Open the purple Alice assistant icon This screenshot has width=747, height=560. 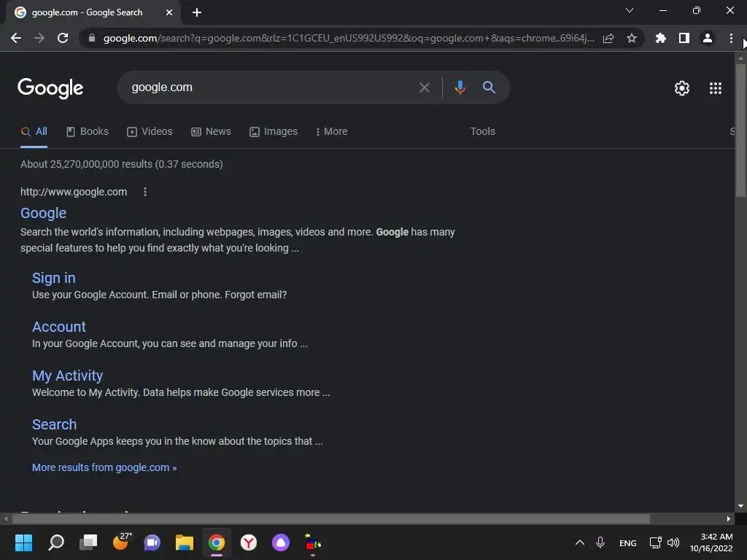coord(281,542)
